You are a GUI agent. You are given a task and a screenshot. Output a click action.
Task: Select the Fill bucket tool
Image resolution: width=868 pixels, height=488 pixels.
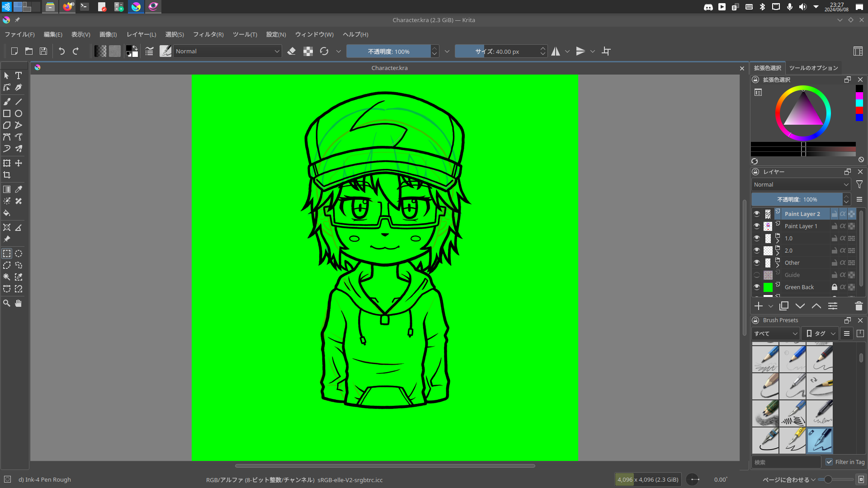7,213
